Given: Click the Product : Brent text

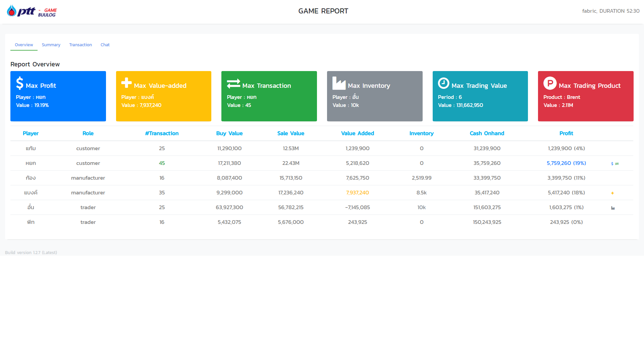Looking at the screenshot, I should (562, 97).
